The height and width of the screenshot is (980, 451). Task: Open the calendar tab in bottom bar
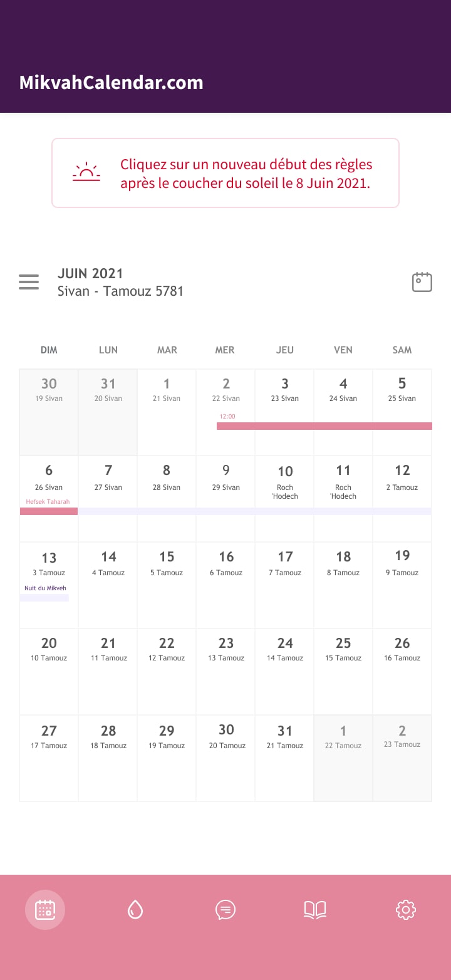45,909
